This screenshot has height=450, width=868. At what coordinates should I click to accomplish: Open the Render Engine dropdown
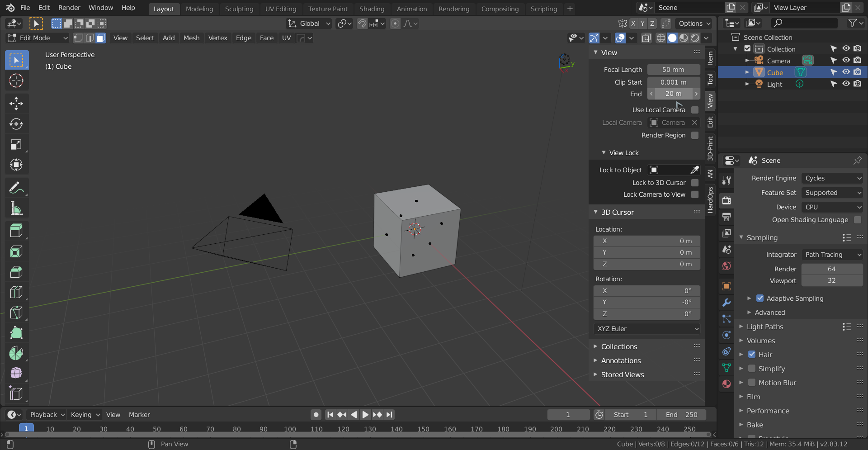[832, 178]
